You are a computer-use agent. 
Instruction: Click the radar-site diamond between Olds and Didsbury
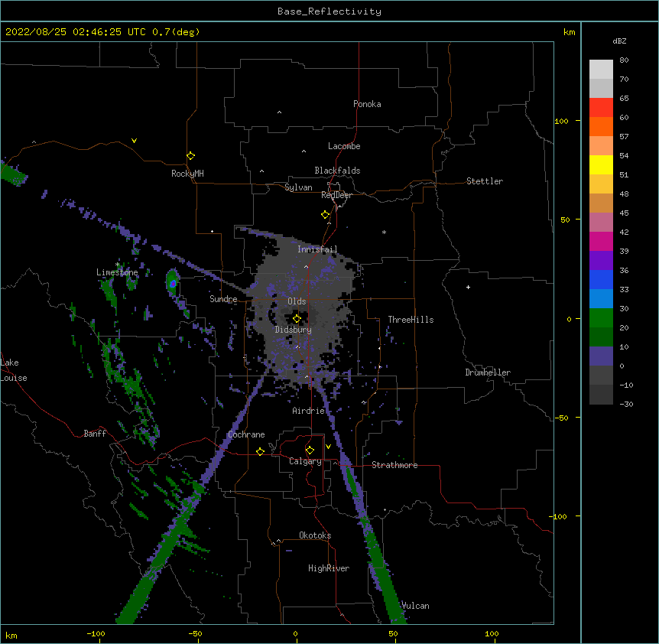(297, 319)
